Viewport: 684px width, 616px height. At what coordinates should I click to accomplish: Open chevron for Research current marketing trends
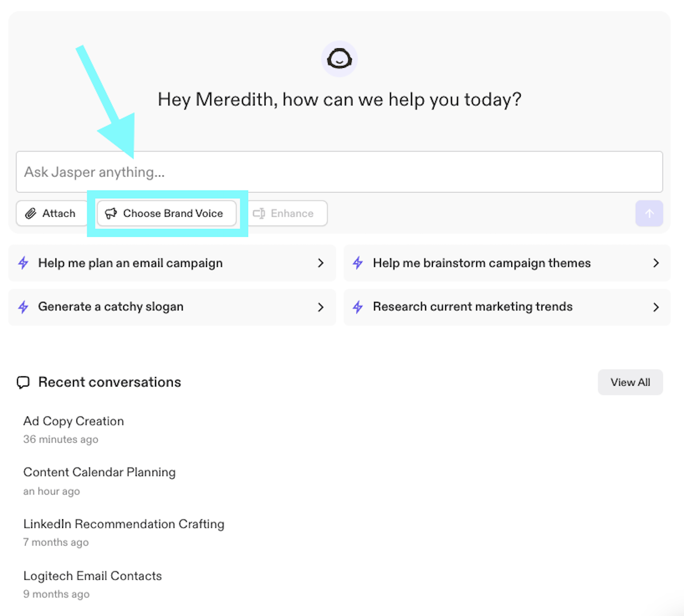click(656, 307)
